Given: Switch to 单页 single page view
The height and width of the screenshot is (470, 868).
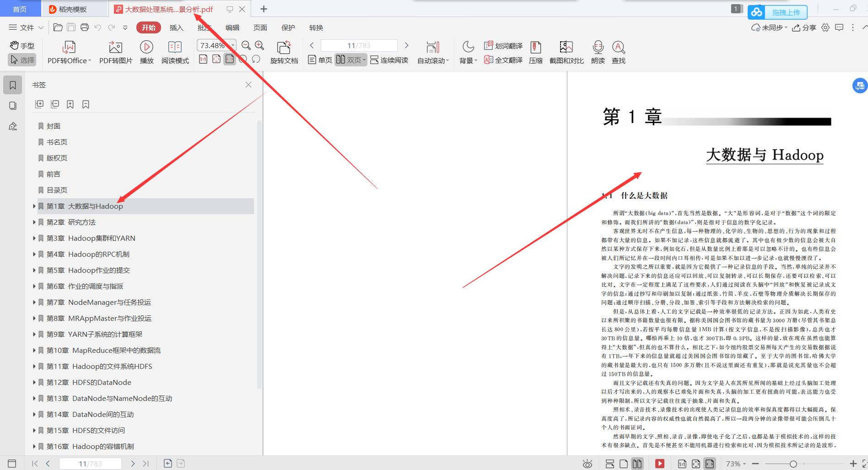Looking at the screenshot, I should 320,60.
